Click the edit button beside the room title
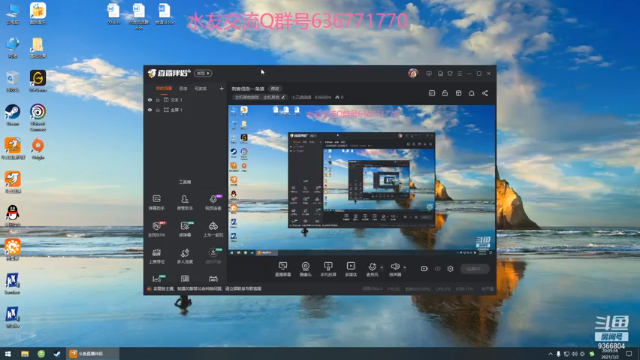 tap(275, 89)
